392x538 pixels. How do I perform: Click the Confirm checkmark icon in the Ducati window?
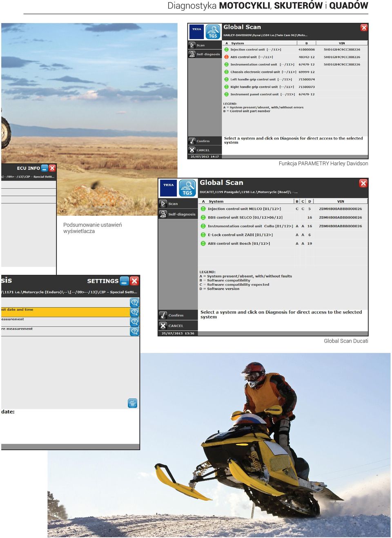point(163,315)
